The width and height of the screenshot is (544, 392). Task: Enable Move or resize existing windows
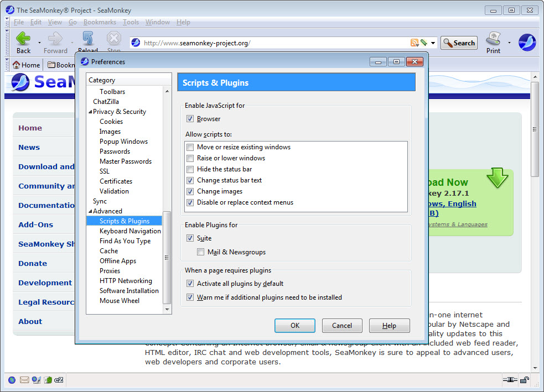pyautogui.click(x=190, y=147)
